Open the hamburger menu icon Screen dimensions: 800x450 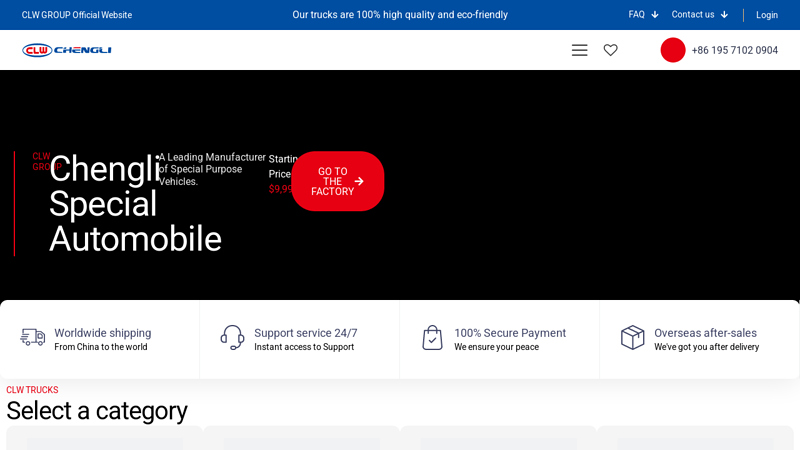click(x=579, y=50)
